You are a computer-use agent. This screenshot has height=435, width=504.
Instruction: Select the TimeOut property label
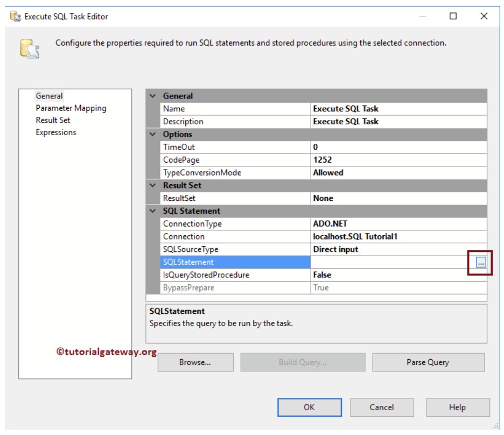pos(235,147)
